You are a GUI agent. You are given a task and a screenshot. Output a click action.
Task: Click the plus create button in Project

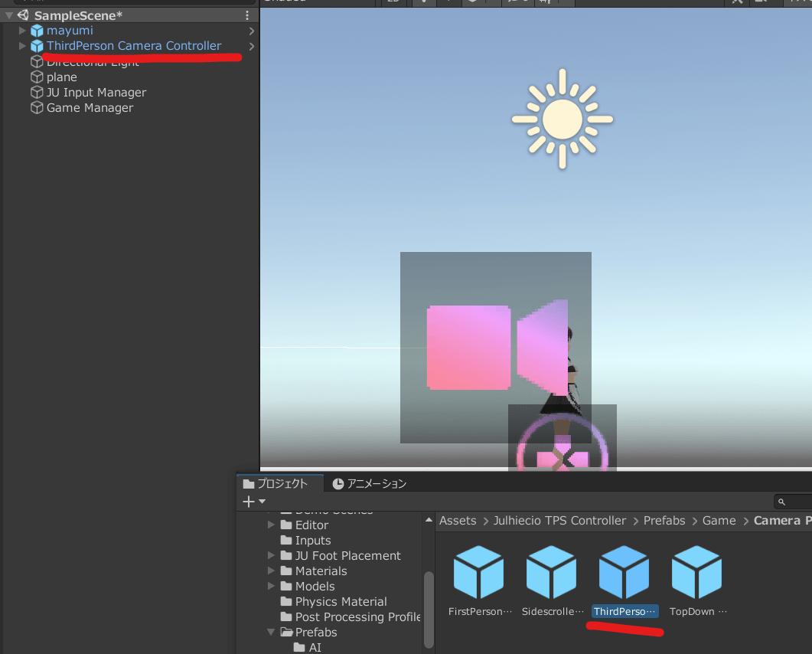(x=249, y=502)
